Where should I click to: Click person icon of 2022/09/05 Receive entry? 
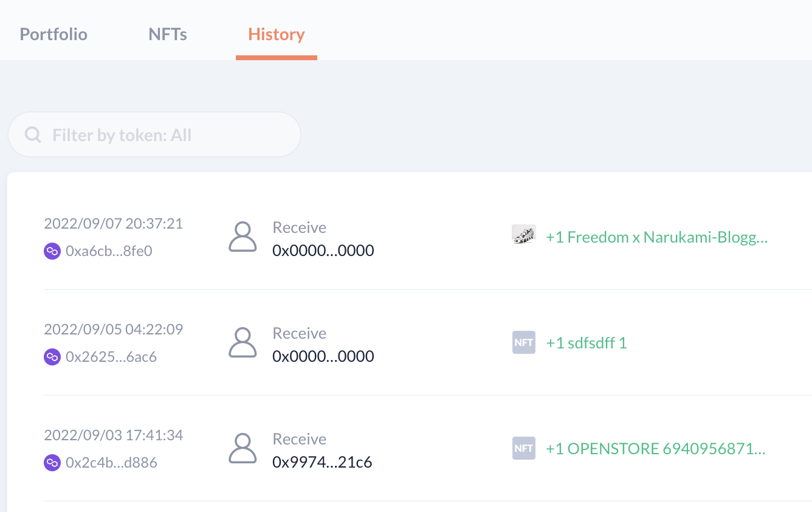click(243, 343)
